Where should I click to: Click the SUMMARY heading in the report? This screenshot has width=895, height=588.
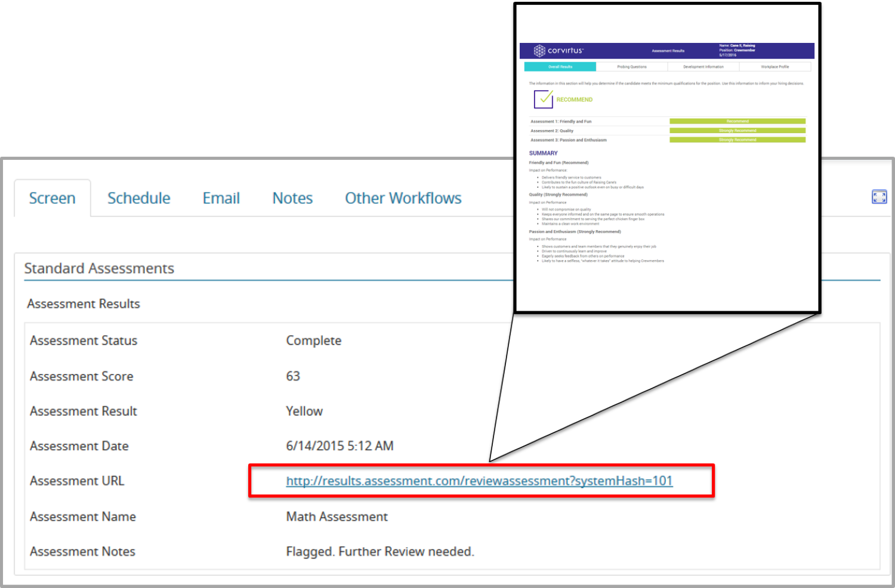click(x=543, y=153)
